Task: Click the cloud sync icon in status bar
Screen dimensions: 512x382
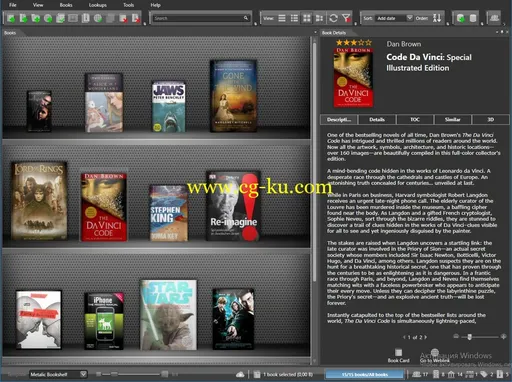Action: [x=240, y=375]
